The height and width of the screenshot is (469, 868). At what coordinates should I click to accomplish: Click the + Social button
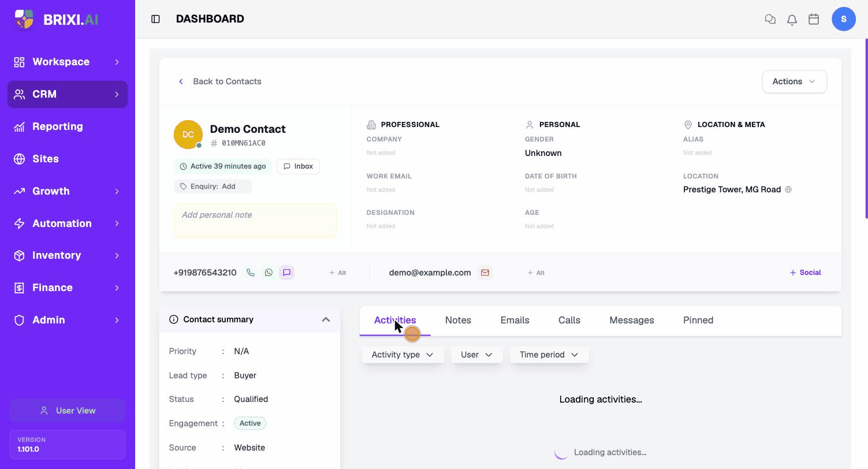805,273
